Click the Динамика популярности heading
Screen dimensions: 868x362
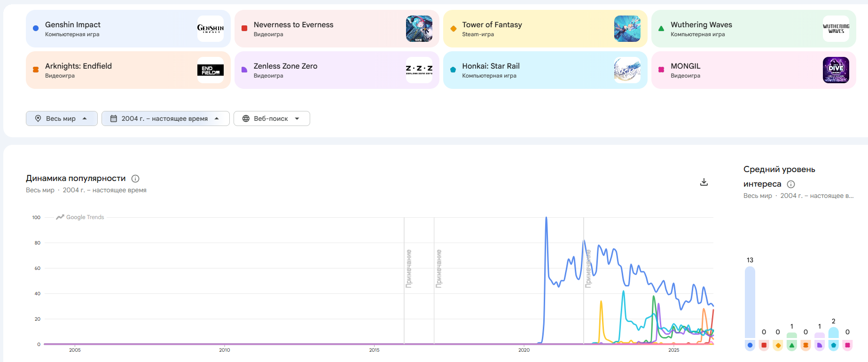(76, 178)
